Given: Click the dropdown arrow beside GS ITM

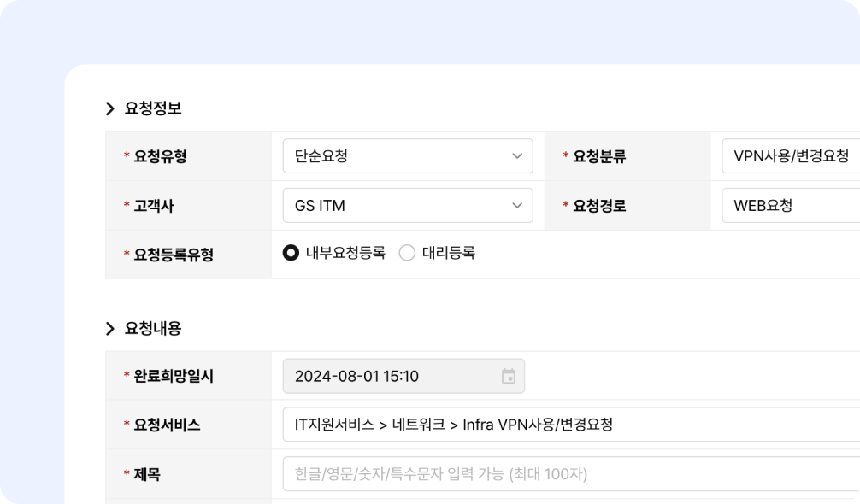Looking at the screenshot, I should point(516,206).
